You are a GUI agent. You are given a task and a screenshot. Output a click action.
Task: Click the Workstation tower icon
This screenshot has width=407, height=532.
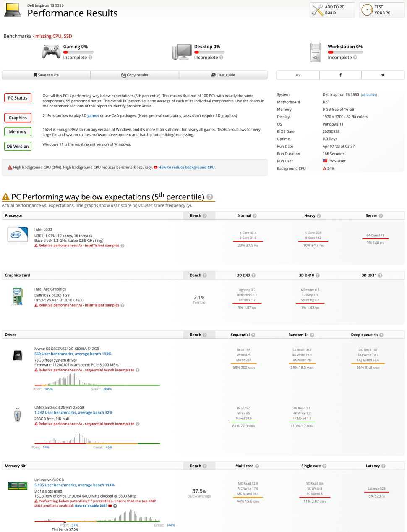(x=316, y=52)
